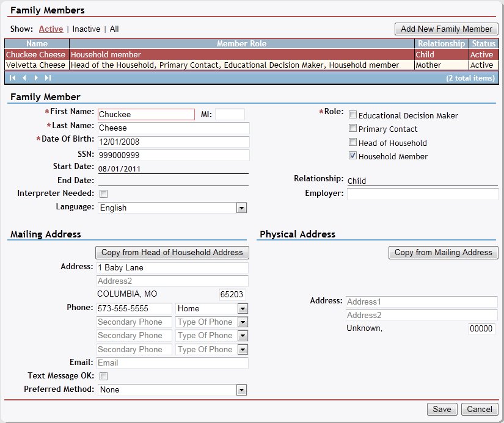Show All family members filter

click(x=114, y=29)
